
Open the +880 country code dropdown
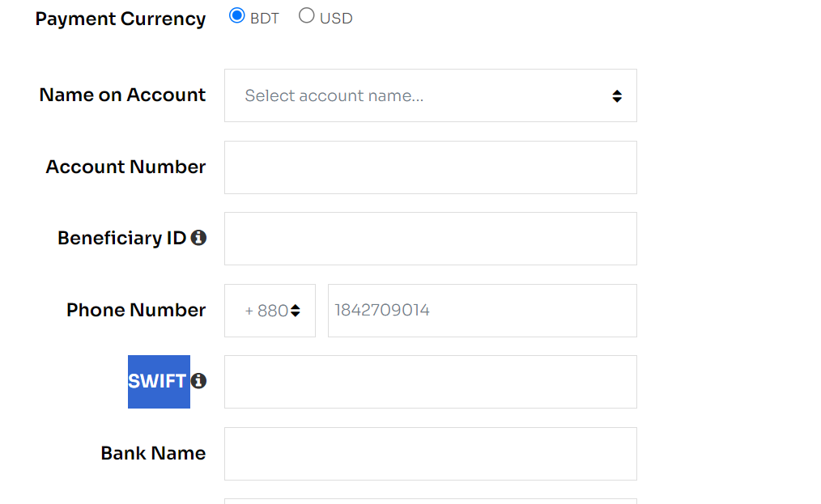270,311
